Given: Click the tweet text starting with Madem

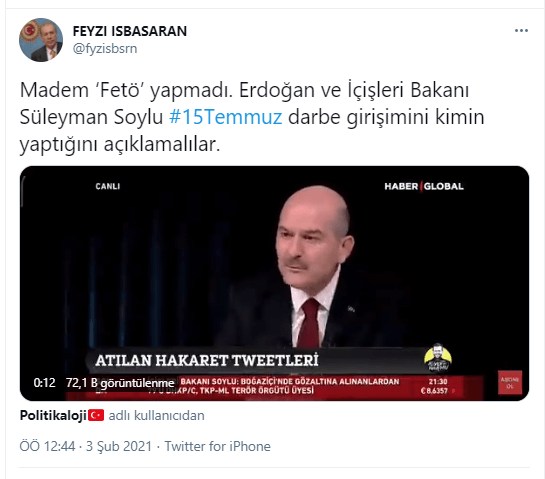Looking at the screenshot, I should [x=252, y=117].
